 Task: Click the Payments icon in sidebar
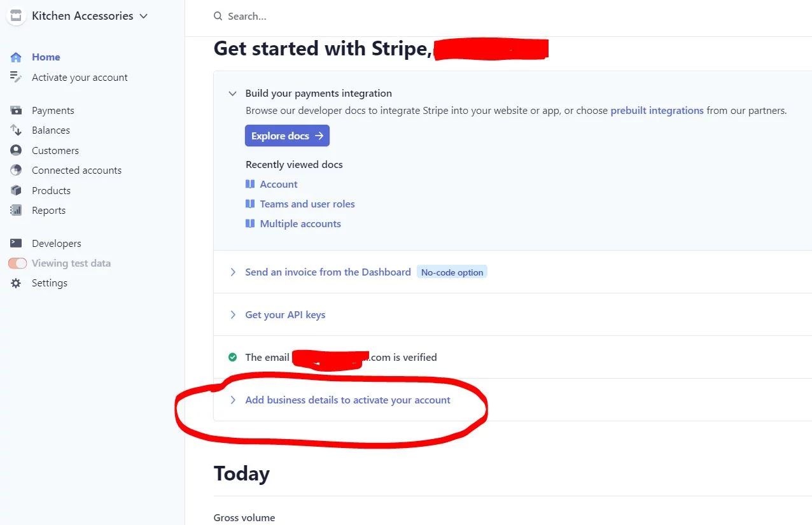tap(16, 111)
